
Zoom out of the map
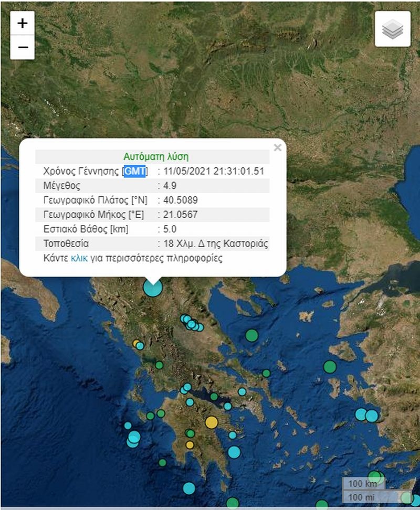click(x=23, y=48)
